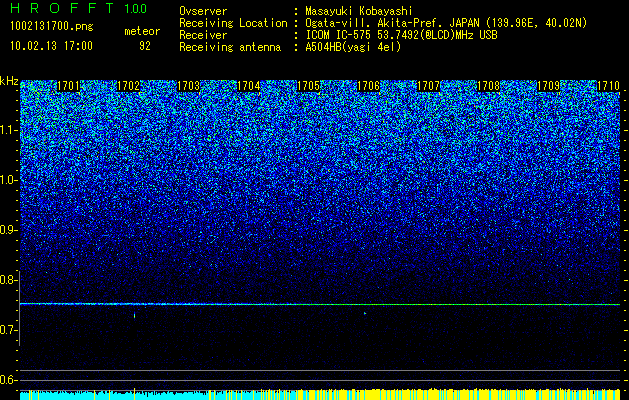The image size is (629, 400).
Task: Click the date 10.02.13 17:00
Action: 51,46
